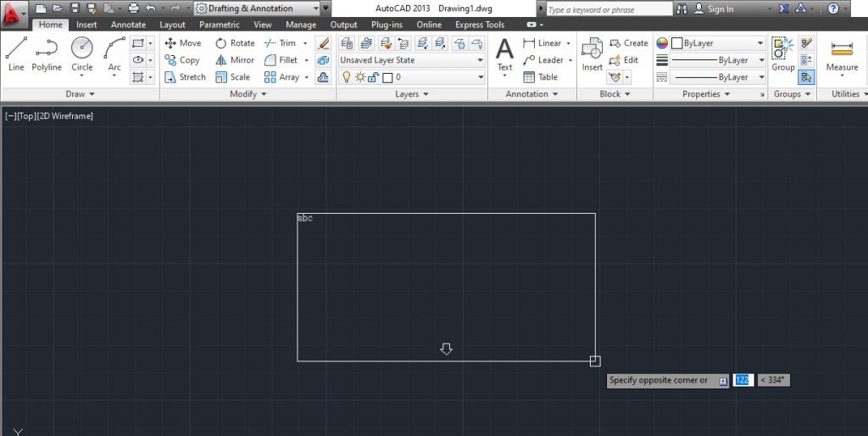This screenshot has width=868, height=436.
Task: Select the Polyline tool
Action: [x=47, y=54]
